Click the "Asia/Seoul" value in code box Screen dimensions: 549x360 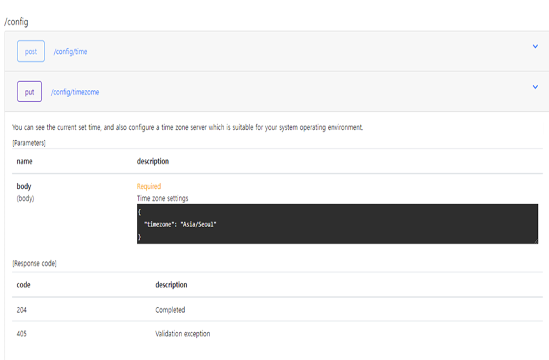pos(199,224)
